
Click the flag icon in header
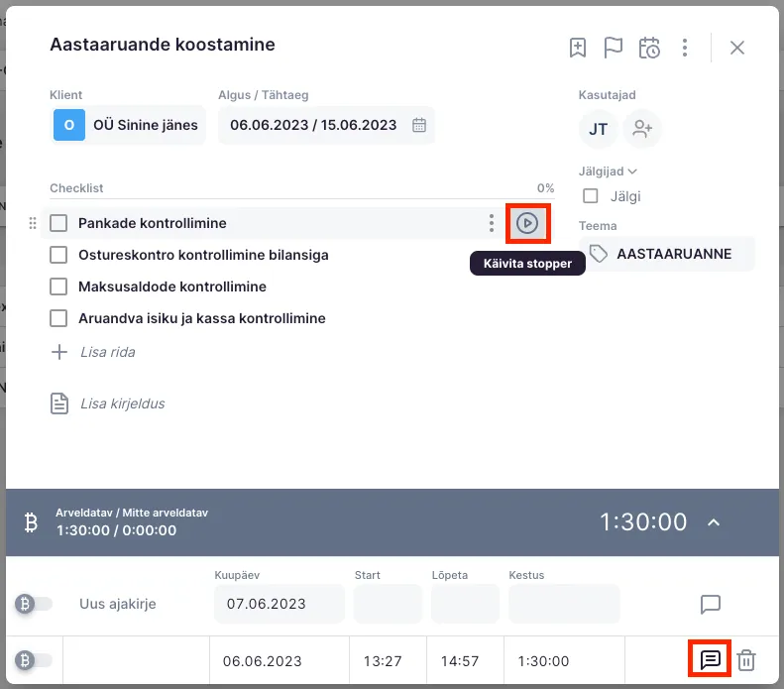coord(614,47)
